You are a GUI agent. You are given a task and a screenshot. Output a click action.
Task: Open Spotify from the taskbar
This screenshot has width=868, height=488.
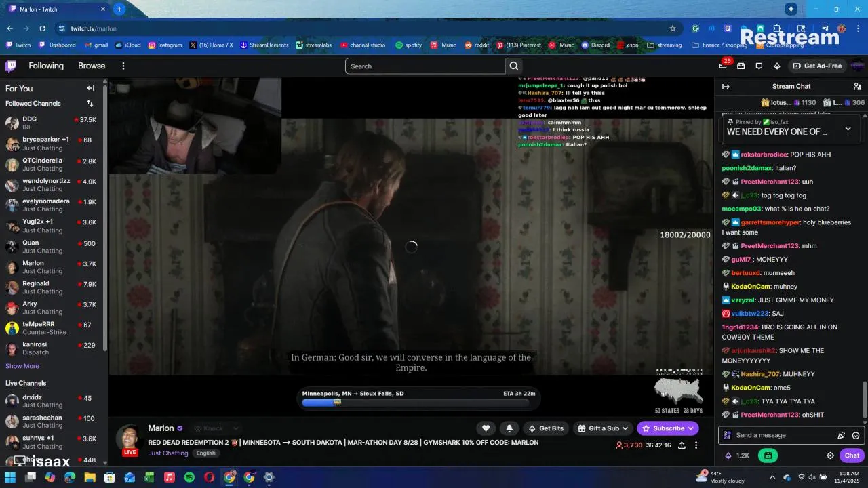[x=189, y=477]
